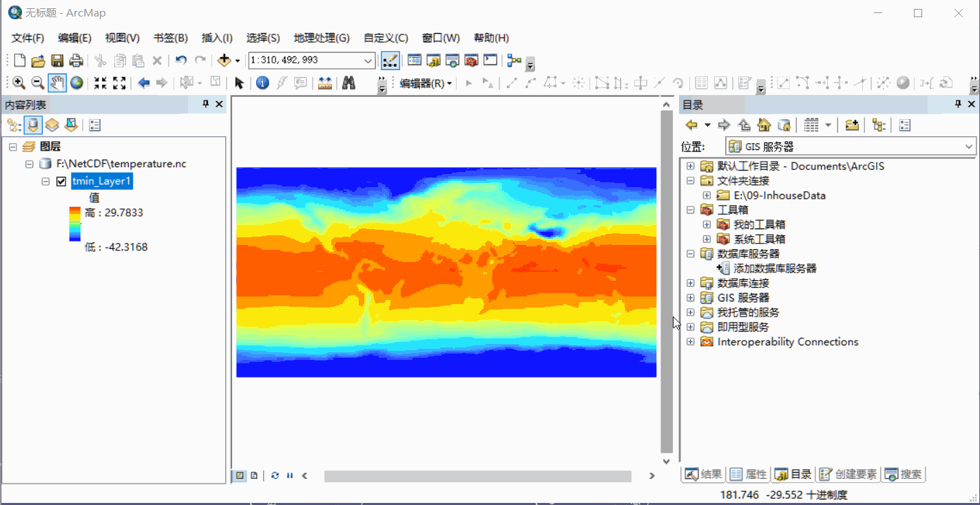Open the 编辑器(R) editor dropdown

(x=426, y=83)
